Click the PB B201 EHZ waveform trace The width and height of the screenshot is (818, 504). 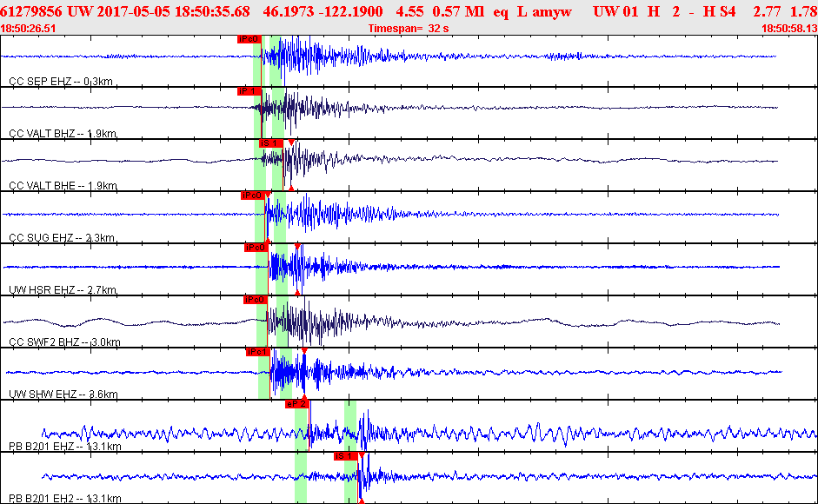click(x=429, y=433)
